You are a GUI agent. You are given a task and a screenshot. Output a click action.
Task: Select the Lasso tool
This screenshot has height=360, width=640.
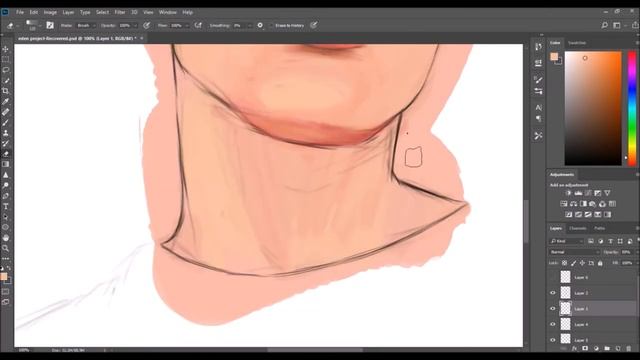[x=6, y=70]
